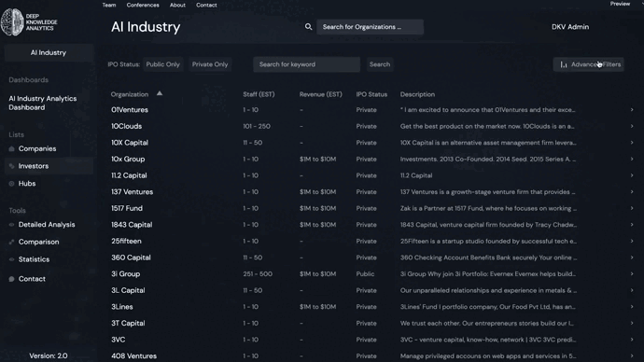
Task: Select the 11.2 Capital organization name
Action: pos(129,175)
